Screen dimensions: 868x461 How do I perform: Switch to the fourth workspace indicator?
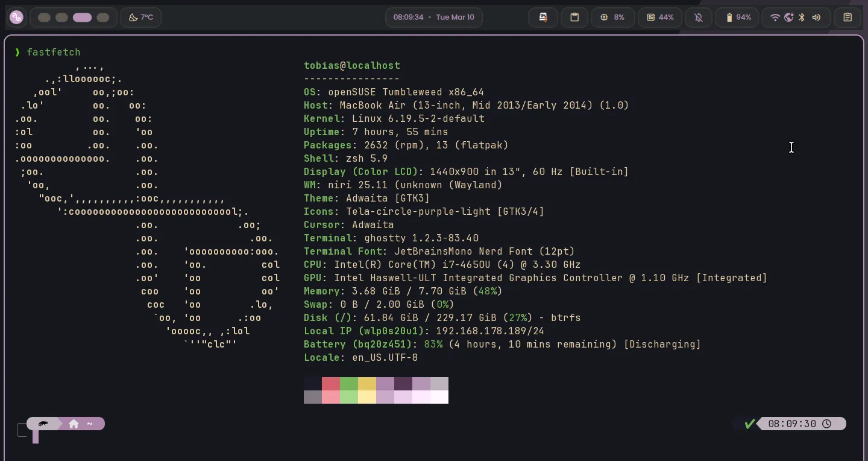103,17
